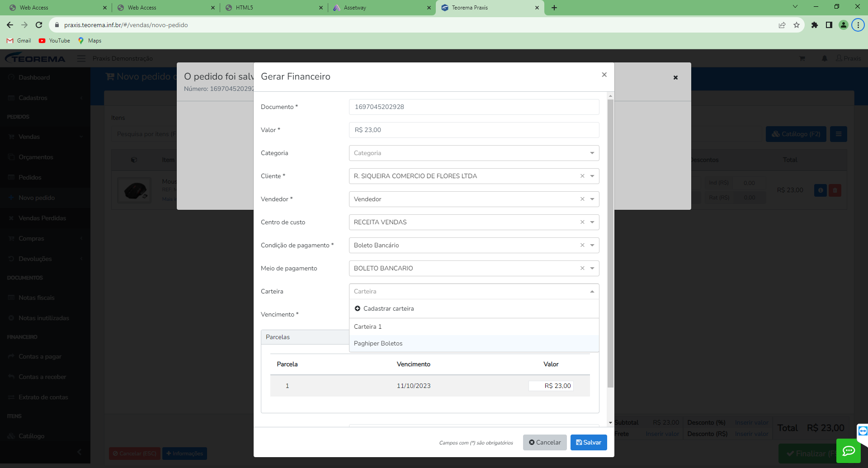Open Condição de pagamento dropdown arrow
This screenshot has width=868, height=468.
(592, 245)
